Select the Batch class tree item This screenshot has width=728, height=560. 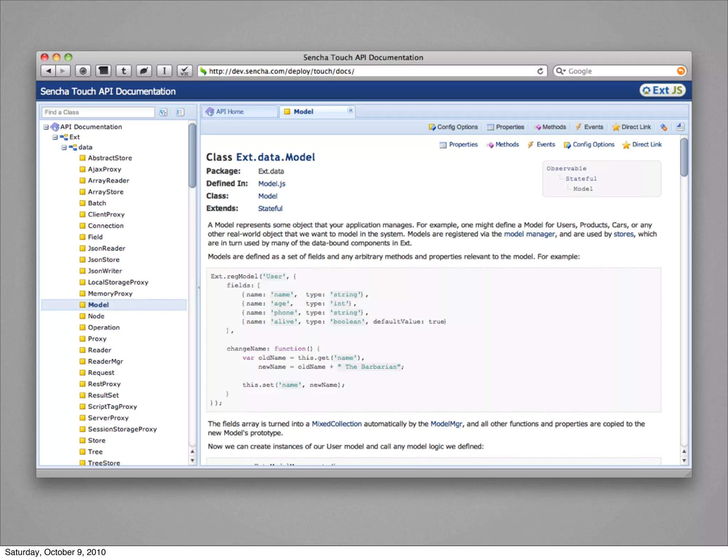97,203
